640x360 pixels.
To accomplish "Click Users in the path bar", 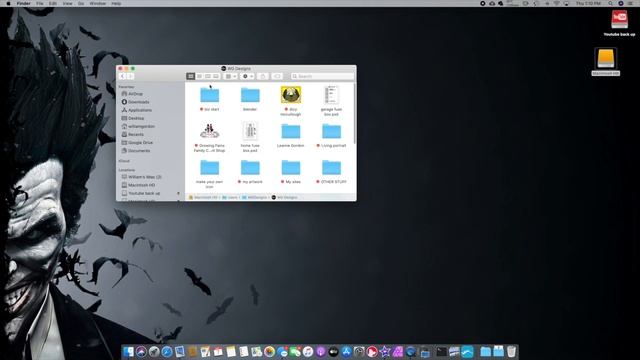I will coord(230,198).
